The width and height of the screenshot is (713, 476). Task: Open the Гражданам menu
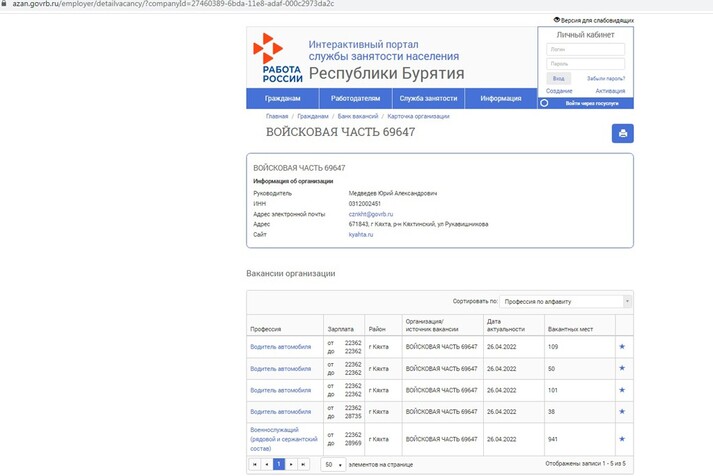282,98
